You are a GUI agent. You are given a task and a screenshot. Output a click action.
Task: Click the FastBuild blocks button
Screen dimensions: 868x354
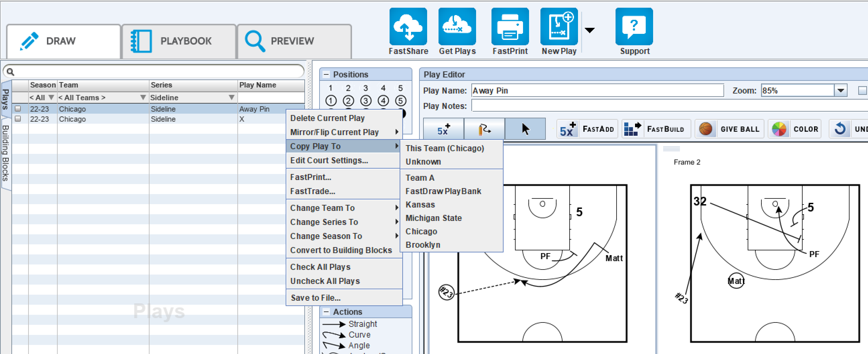(656, 129)
